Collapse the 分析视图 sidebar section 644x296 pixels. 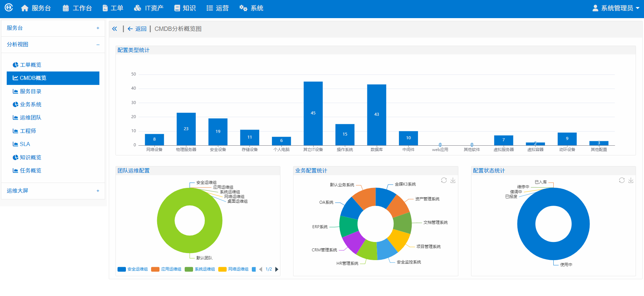click(53, 45)
